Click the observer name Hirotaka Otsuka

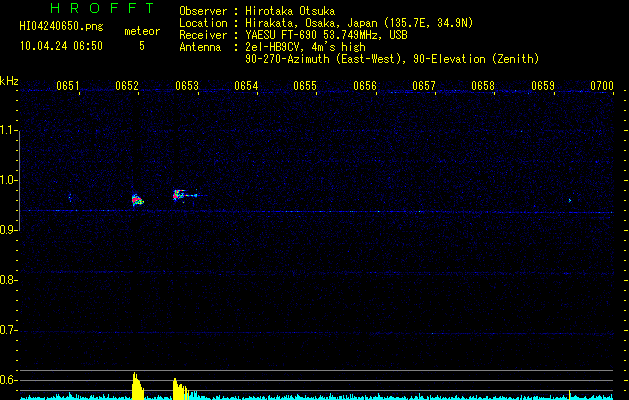(x=290, y=11)
